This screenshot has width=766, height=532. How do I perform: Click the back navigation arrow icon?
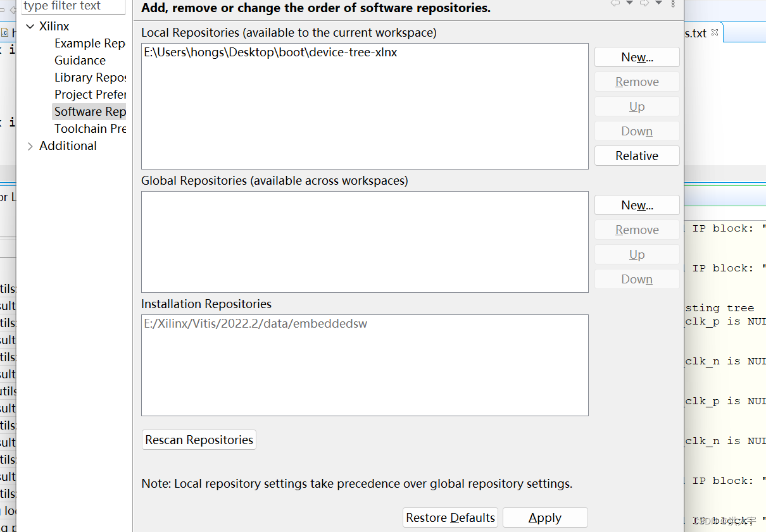pos(615,3)
